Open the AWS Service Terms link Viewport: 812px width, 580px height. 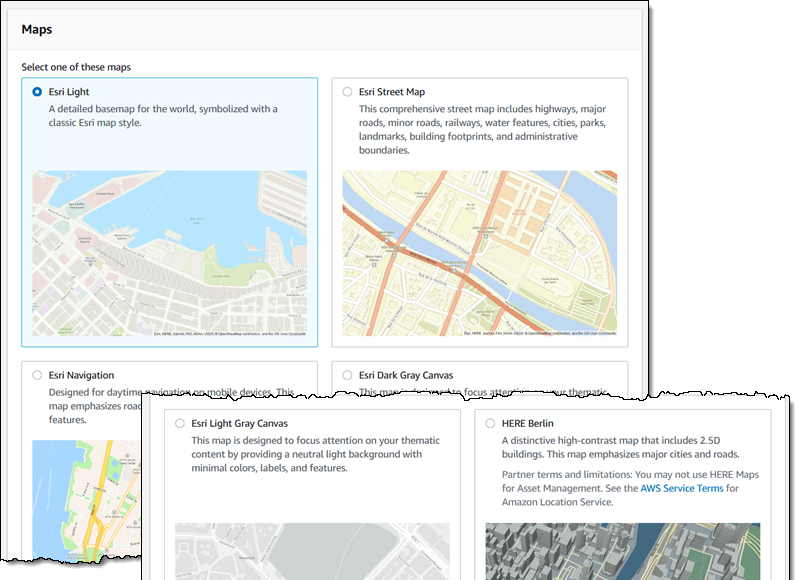[x=682, y=488]
